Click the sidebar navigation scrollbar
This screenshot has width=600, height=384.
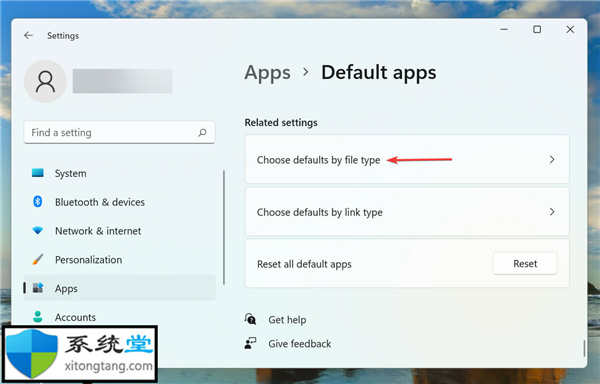(x=224, y=228)
